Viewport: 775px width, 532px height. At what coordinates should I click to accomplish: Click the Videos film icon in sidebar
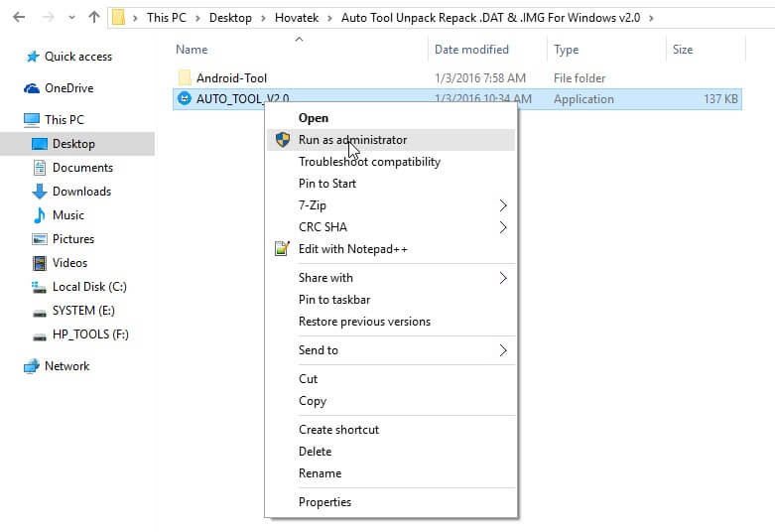[40, 263]
